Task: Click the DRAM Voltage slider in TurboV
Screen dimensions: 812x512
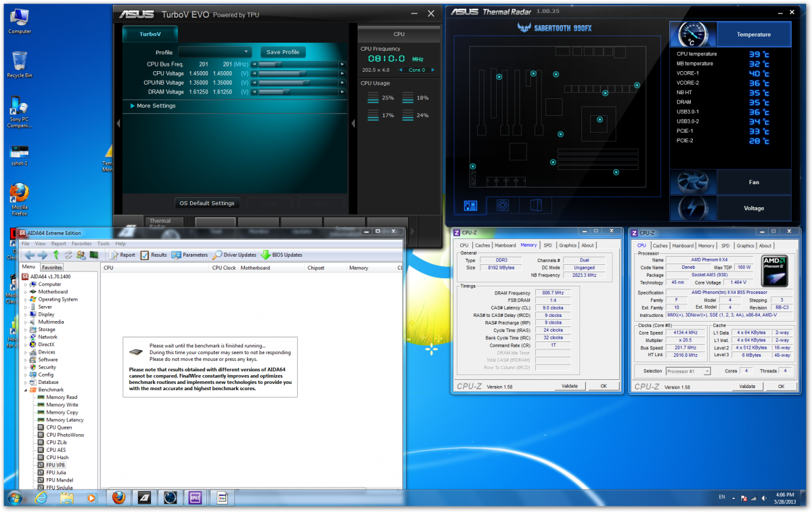Action: point(298,92)
